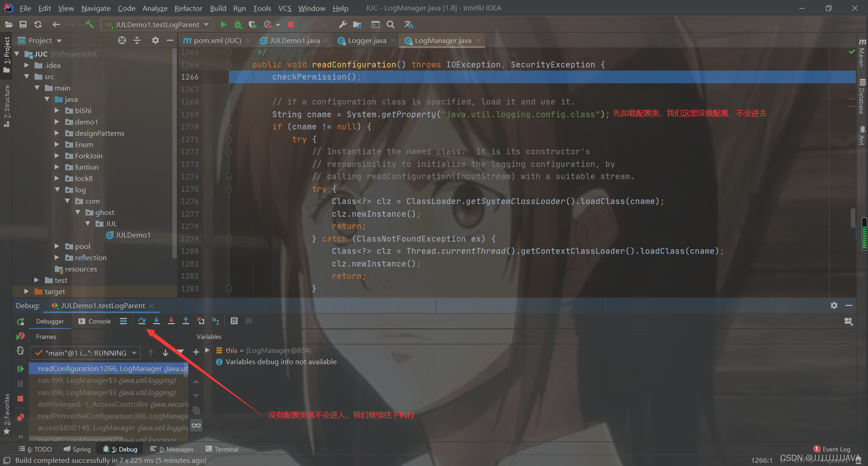
Task: Expand the pool folder
Action: click(57, 246)
